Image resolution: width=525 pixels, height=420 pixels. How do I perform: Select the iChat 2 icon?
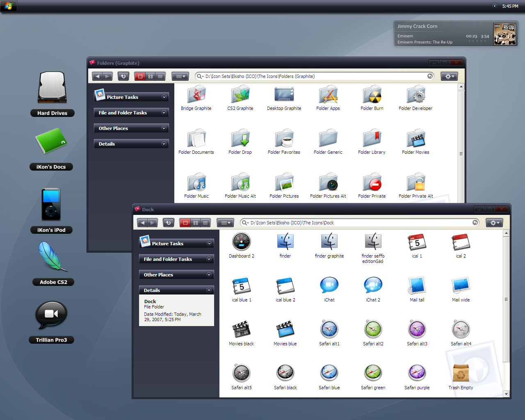pyautogui.click(x=373, y=285)
